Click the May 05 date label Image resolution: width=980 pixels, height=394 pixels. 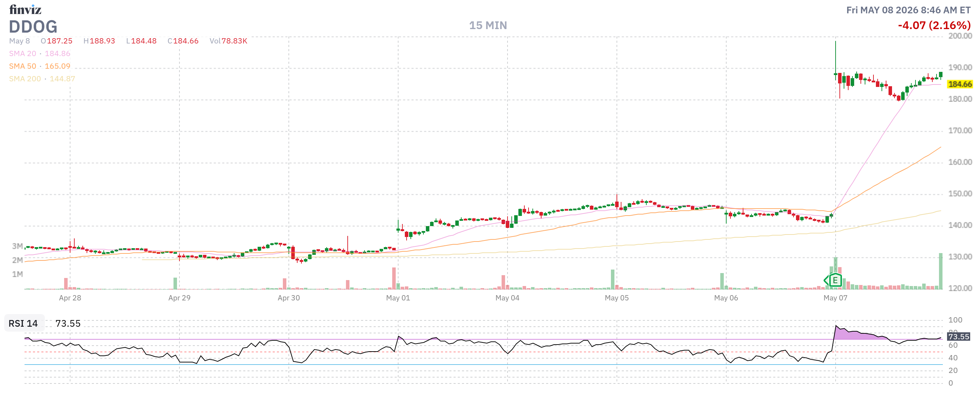[617, 298]
